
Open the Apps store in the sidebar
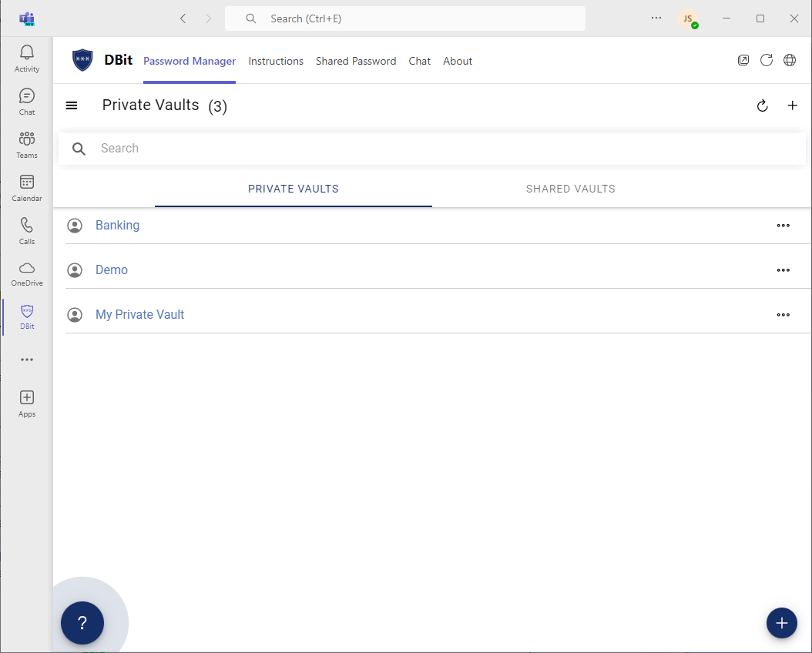click(27, 404)
